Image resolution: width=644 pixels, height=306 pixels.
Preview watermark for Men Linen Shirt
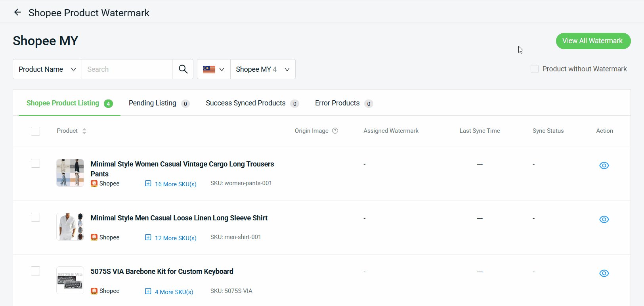[604, 219]
